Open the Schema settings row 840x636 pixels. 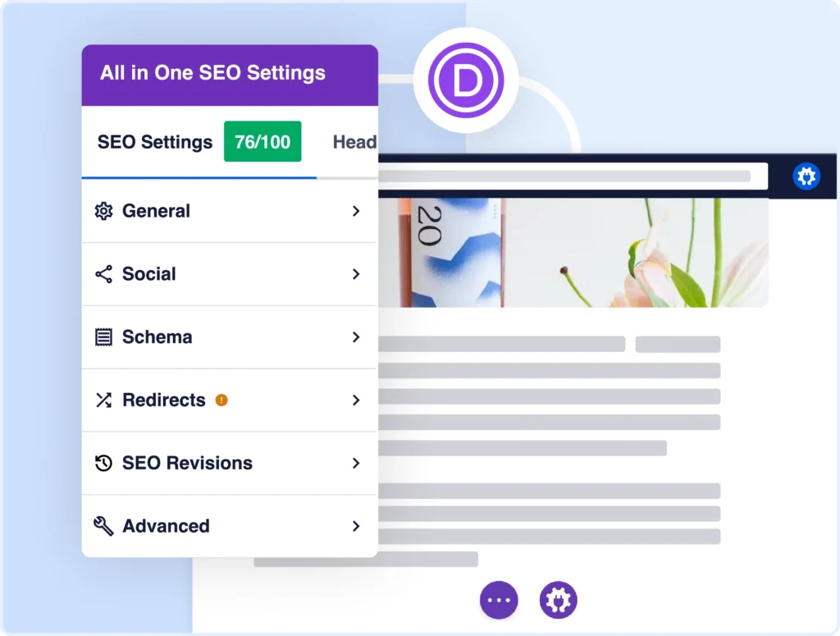point(230,337)
